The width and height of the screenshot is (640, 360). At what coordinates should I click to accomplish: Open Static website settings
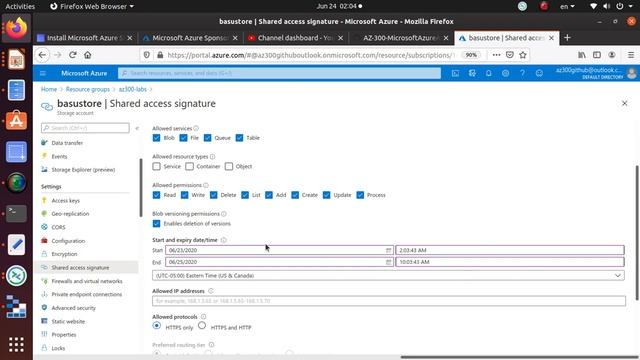[x=68, y=321]
